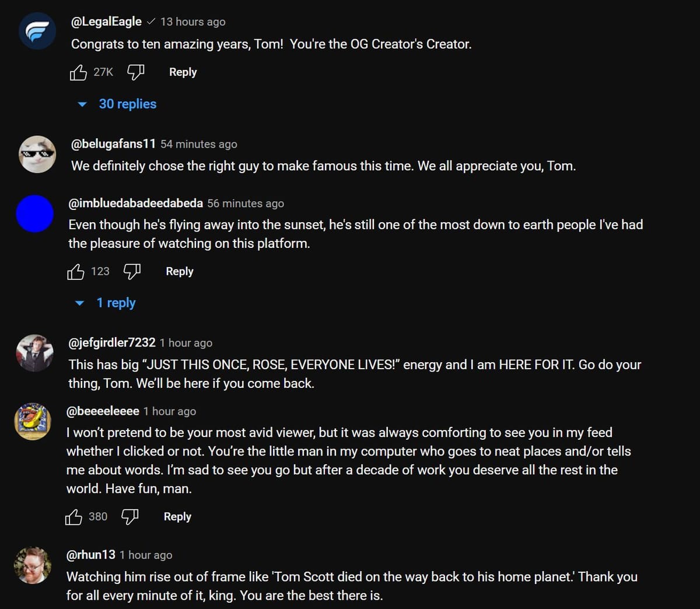Dislike imbluedabadeedabeda's comment
The image size is (700, 609).
131,271
